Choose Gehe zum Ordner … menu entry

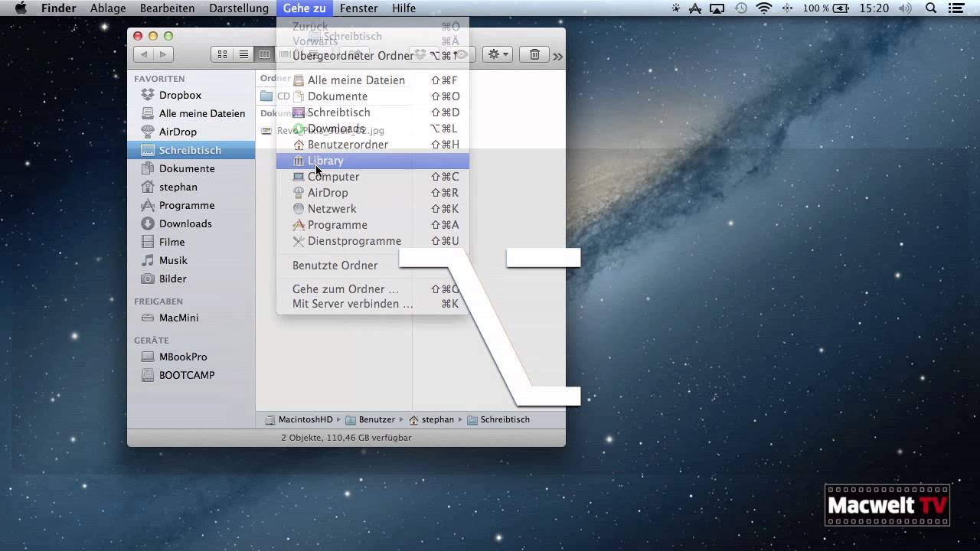372,289
